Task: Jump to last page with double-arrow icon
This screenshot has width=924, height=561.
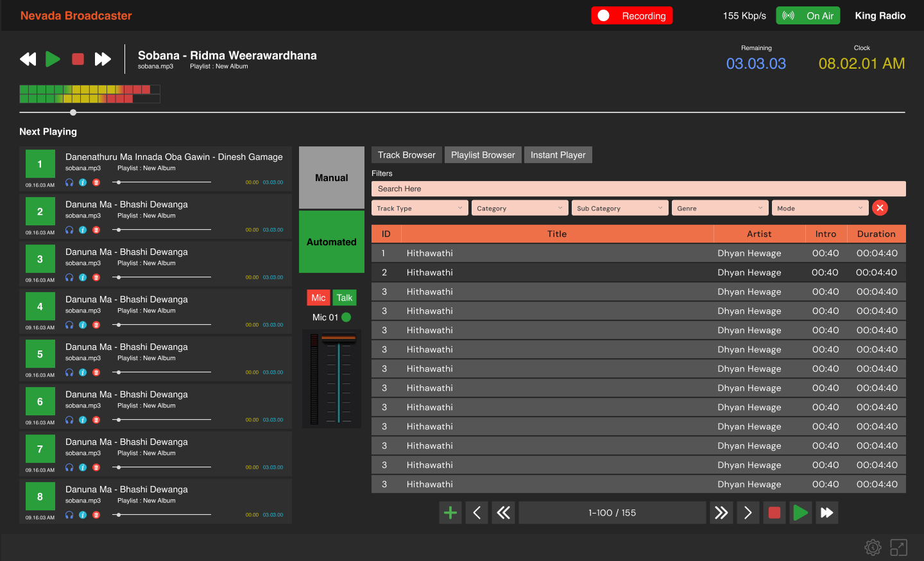Action: pos(721,512)
